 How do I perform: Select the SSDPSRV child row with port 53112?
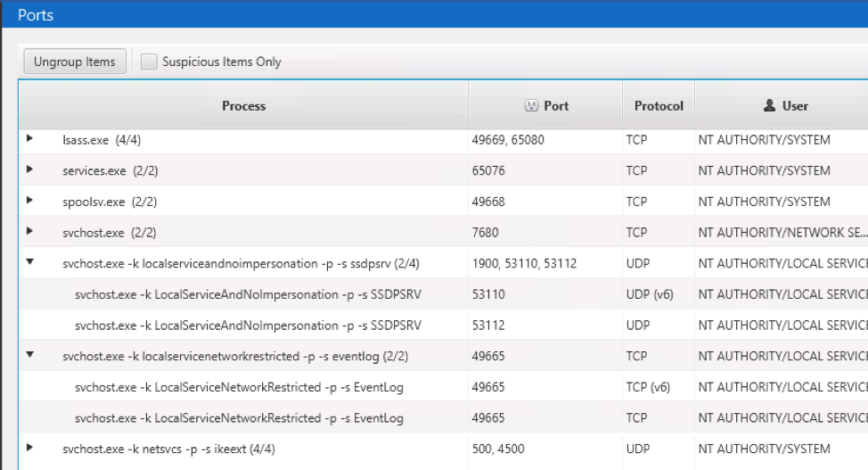tap(444, 326)
